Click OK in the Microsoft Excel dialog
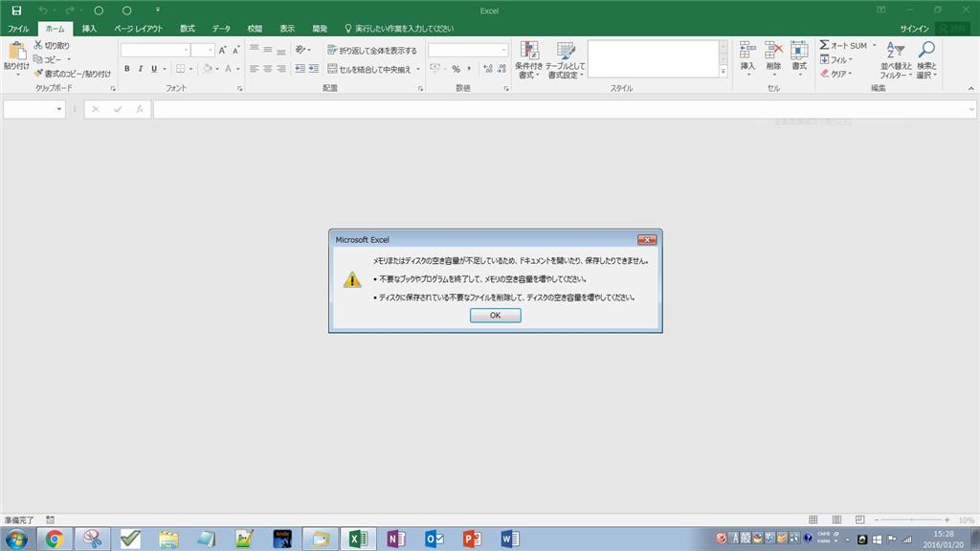This screenshot has height=551, width=980. click(495, 316)
